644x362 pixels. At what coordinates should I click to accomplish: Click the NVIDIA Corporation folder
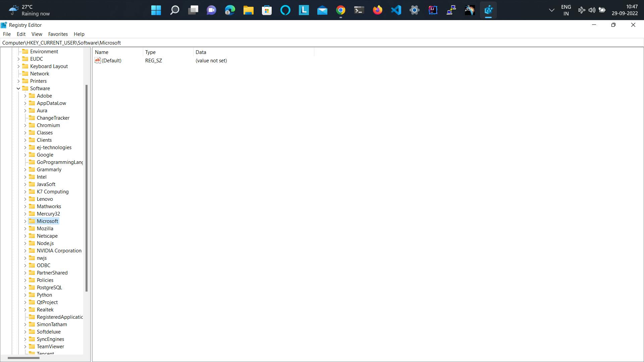(59, 250)
